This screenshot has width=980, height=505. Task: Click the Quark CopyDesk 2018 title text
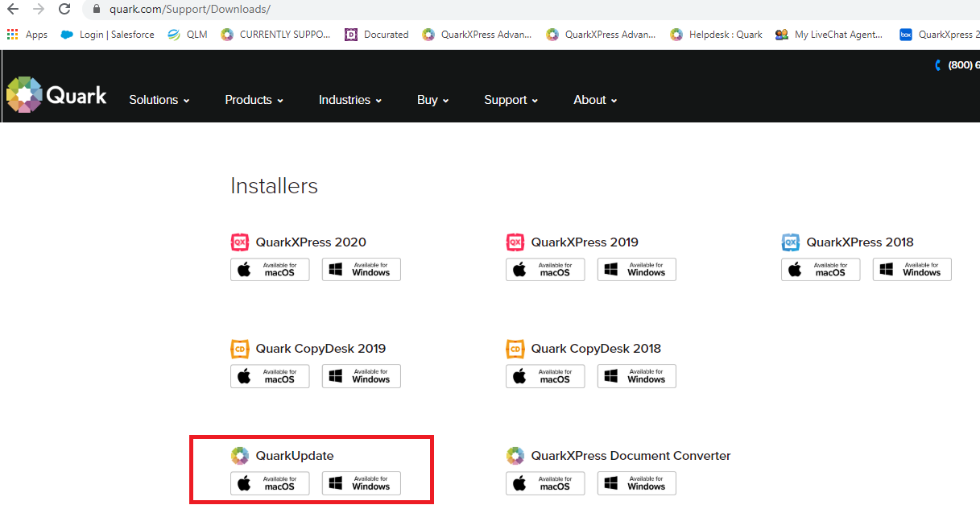596,349
